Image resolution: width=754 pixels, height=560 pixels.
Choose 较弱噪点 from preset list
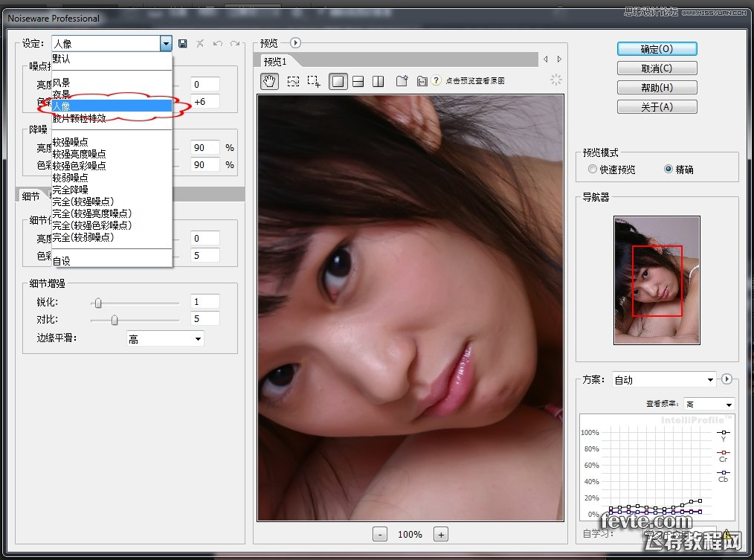112,178
